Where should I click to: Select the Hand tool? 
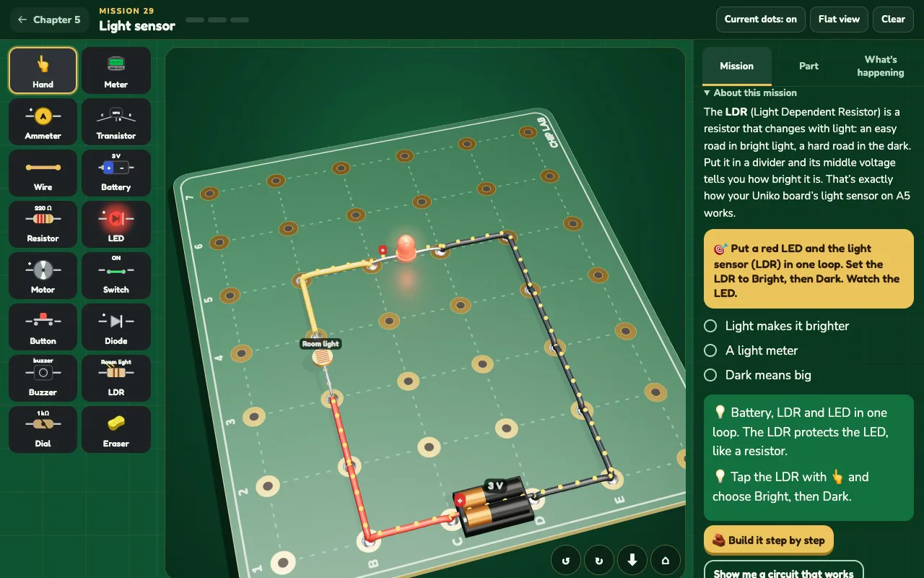coord(43,71)
